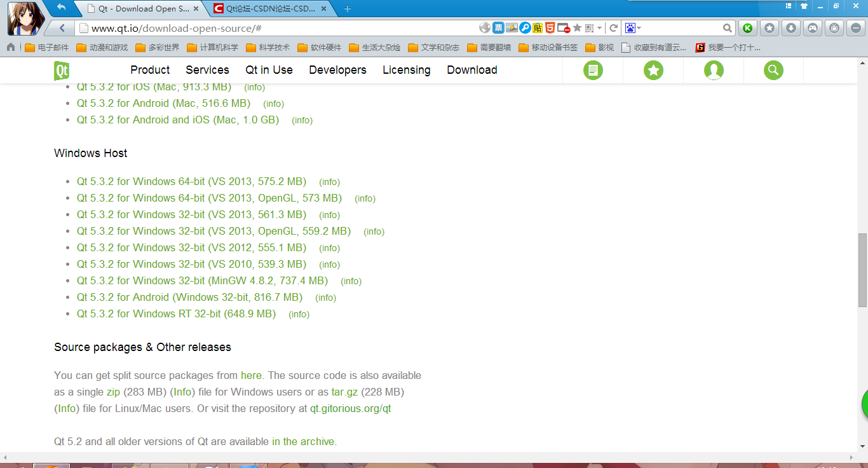Image resolution: width=868 pixels, height=468 pixels.
Task: Open info for Windows 32-bit VS 2010
Action: coord(329,265)
